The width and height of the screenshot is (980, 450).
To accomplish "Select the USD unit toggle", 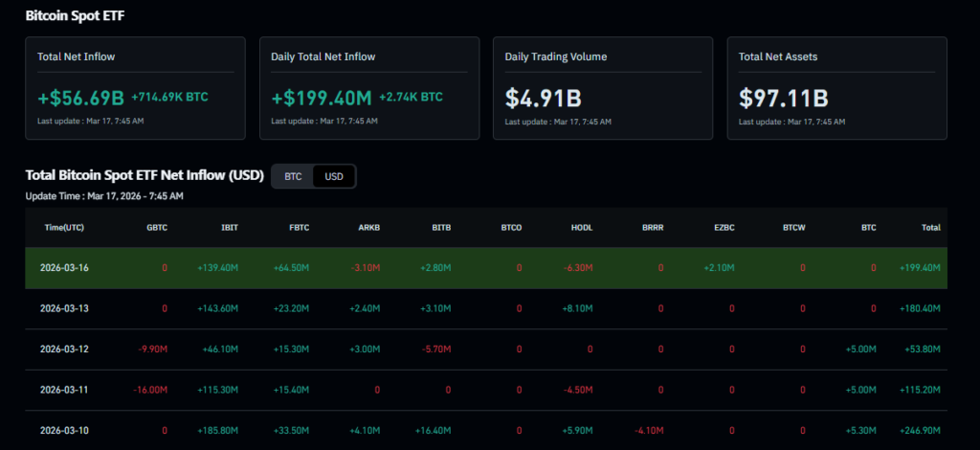I will click(334, 176).
